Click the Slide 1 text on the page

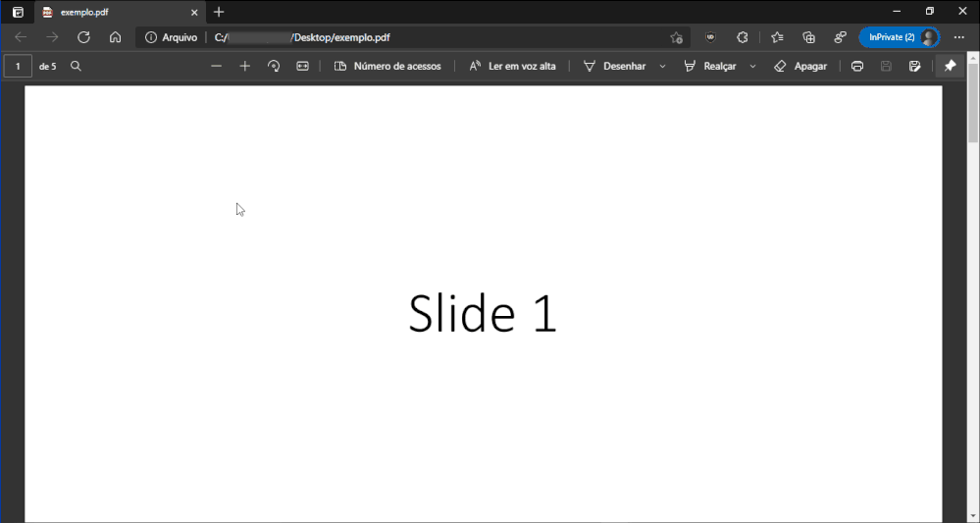pyautogui.click(x=483, y=313)
